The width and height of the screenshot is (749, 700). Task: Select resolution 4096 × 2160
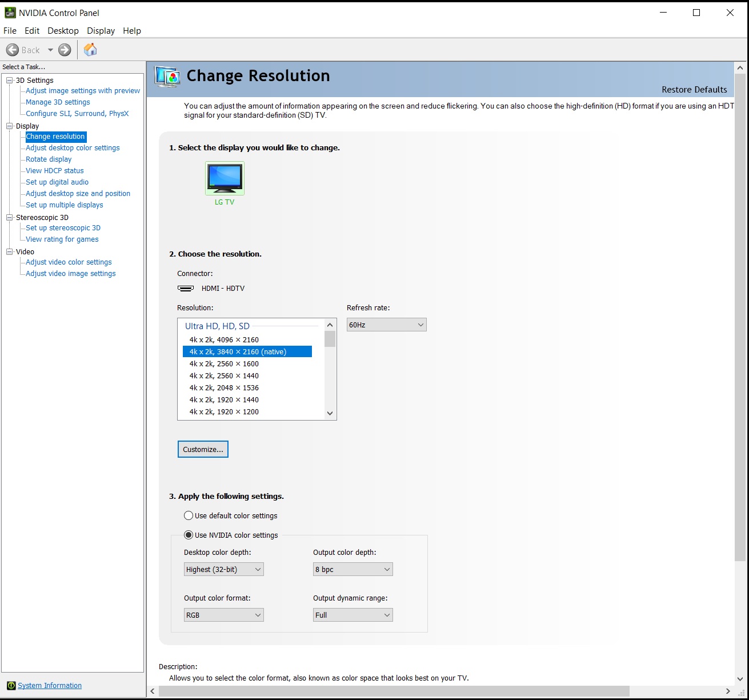(x=247, y=340)
